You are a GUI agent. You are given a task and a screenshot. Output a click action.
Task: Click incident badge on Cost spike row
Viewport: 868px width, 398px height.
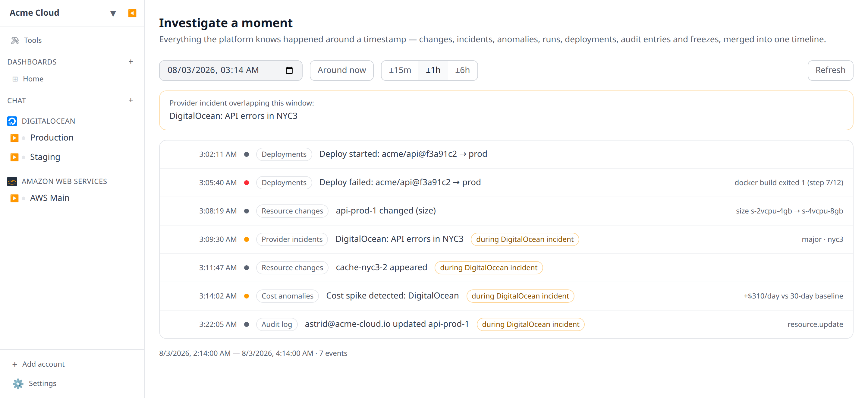[520, 296]
